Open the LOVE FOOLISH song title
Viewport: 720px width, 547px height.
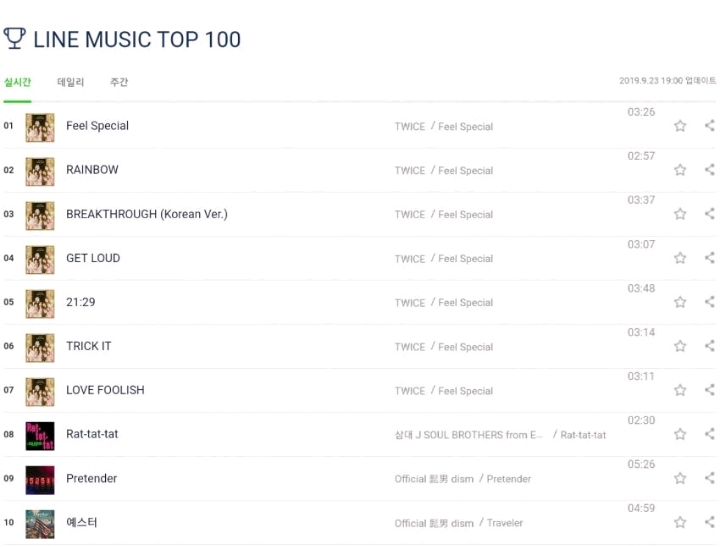point(105,390)
